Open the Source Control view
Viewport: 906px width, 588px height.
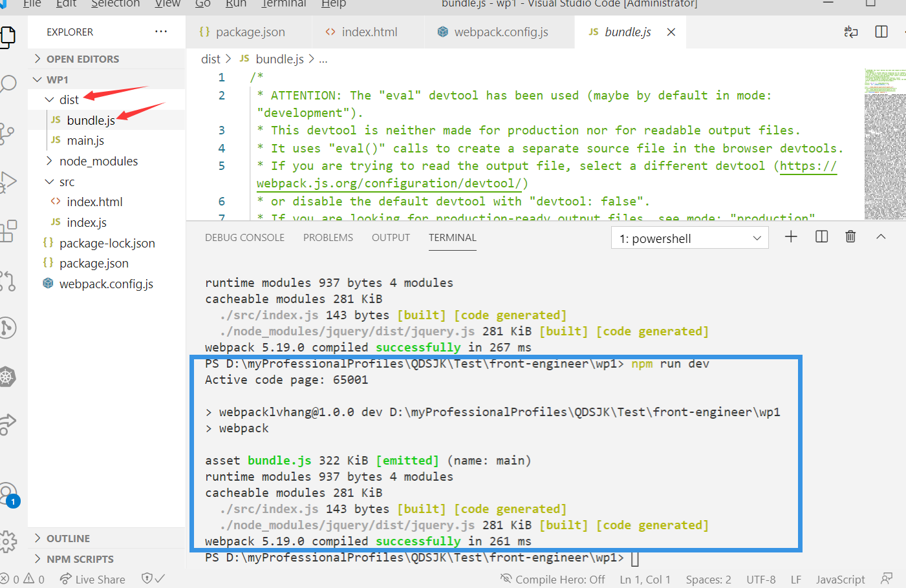(x=7, y=134)
